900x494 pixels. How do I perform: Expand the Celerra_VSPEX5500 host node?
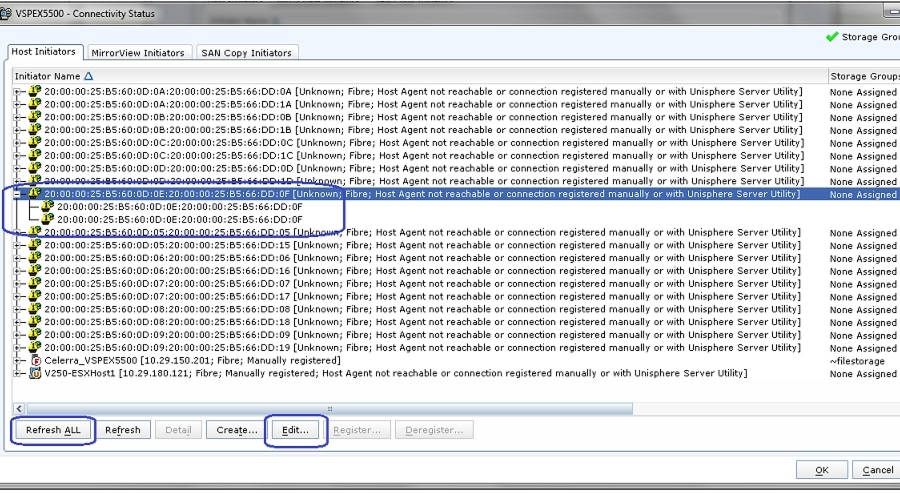(x=18, y=361)
